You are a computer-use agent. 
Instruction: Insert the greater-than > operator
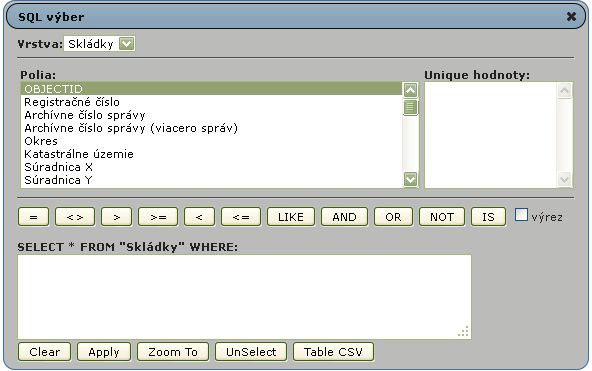[x=117, y=217]
